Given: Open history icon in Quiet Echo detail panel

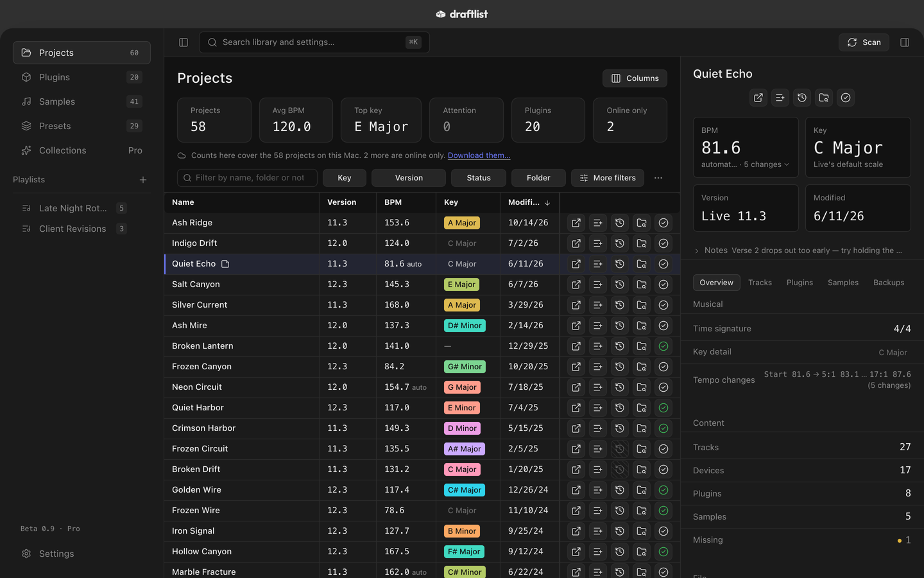Looking at the screenshot, I should (802, 98).
